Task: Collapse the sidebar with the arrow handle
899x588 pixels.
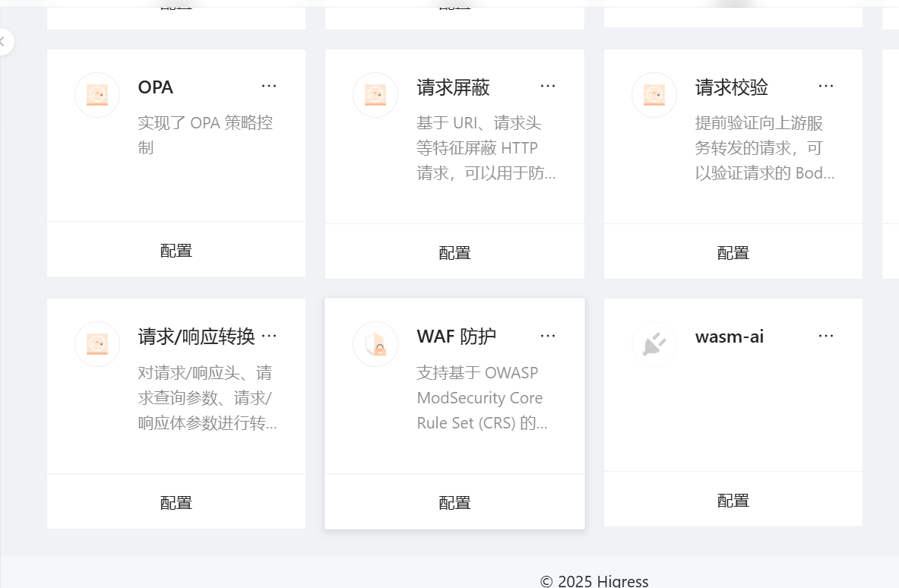Action: (3, 41)
